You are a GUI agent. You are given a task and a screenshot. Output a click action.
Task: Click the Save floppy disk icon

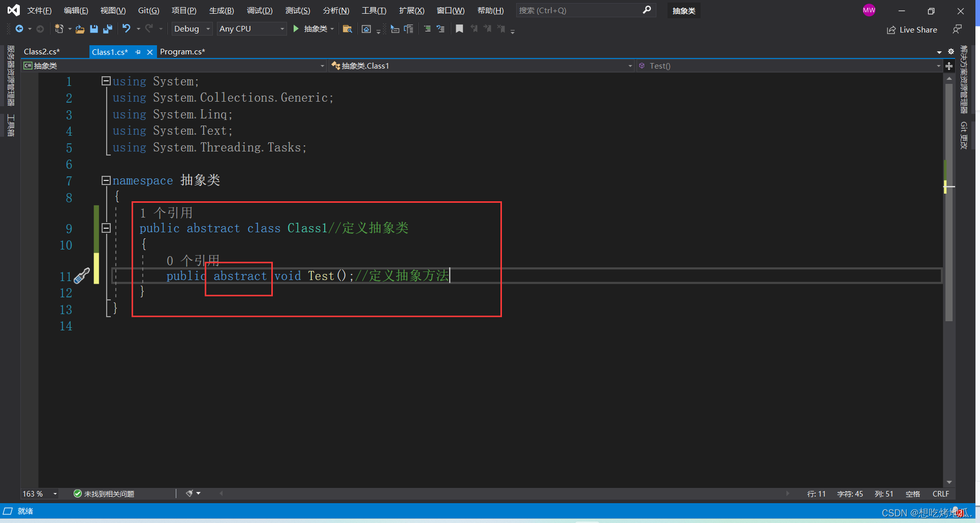point(93,29)
